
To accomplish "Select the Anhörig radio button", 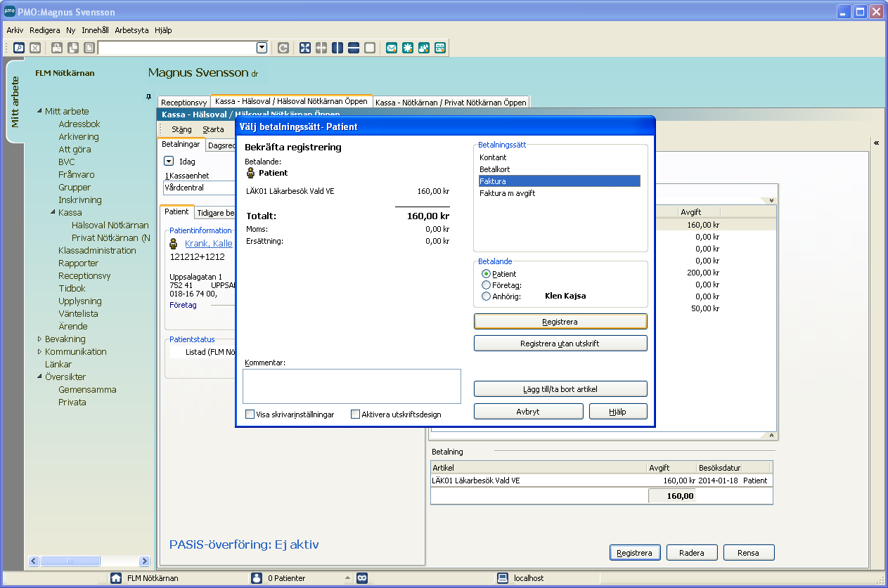I will (x=486, y=296).
